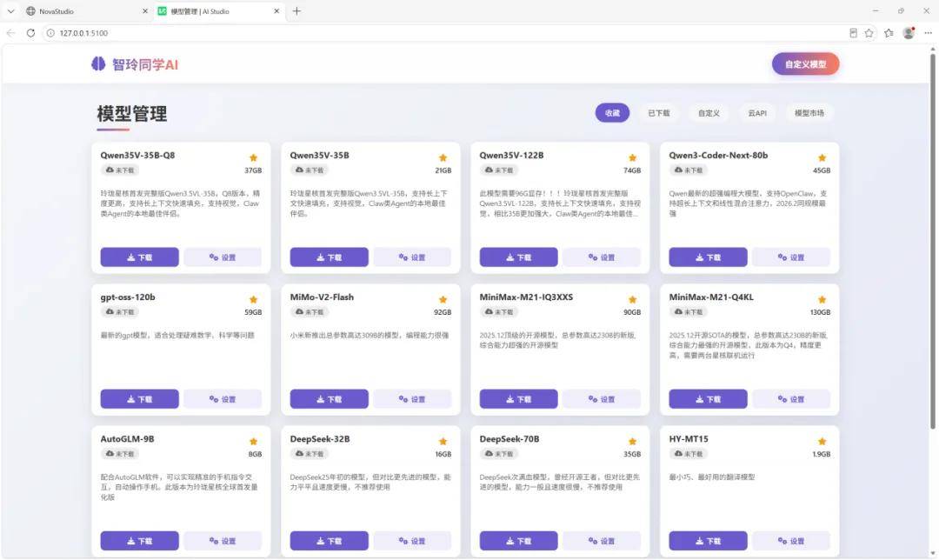Close the 模型管理 AI Studio tab
Image resolution: width=939 pixels, height=560 pixels.
click(276, 11)
